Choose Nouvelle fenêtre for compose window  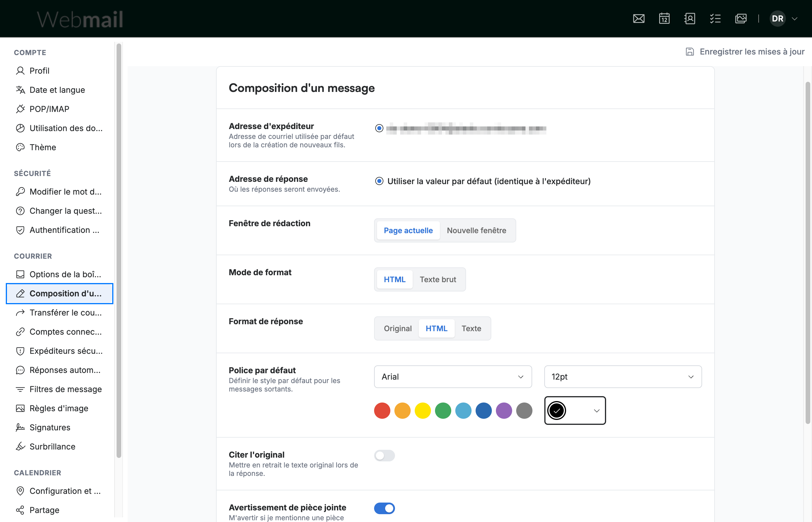pyautogui.click(x=476, y=231)
